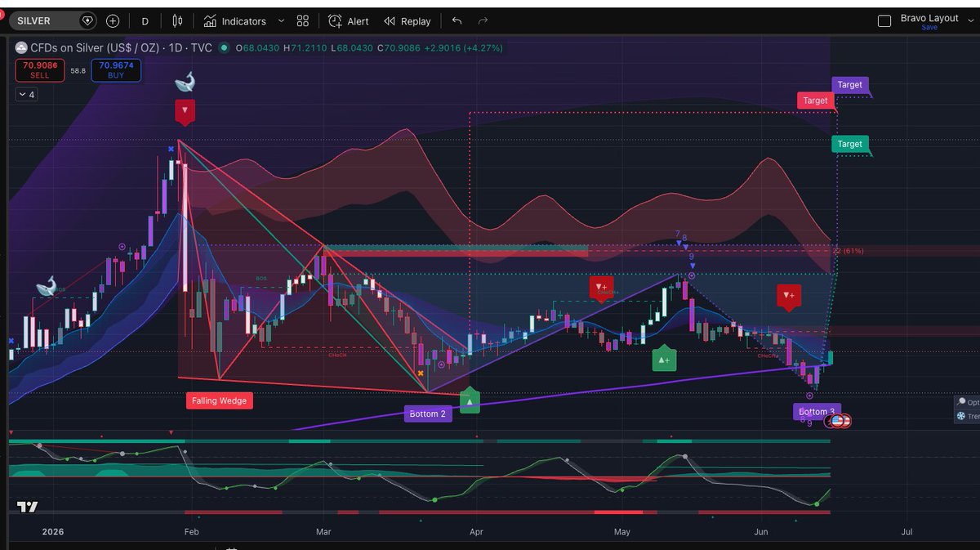Click the Mar date label on the time axis
The image size is (980, 550).
pos(323,531)
